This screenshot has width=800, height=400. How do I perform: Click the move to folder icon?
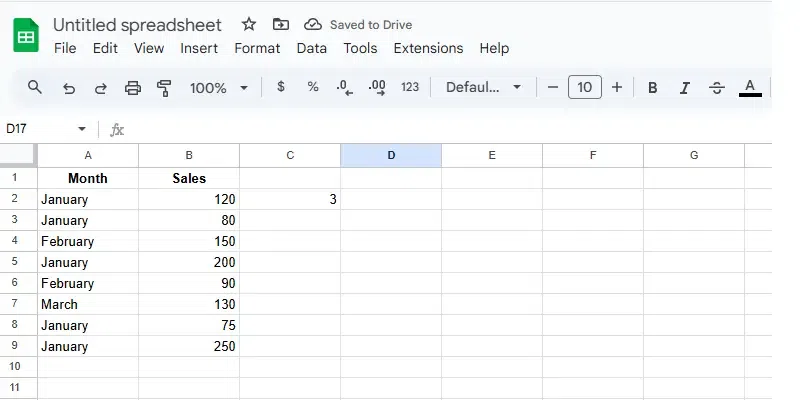coord(281,24)
